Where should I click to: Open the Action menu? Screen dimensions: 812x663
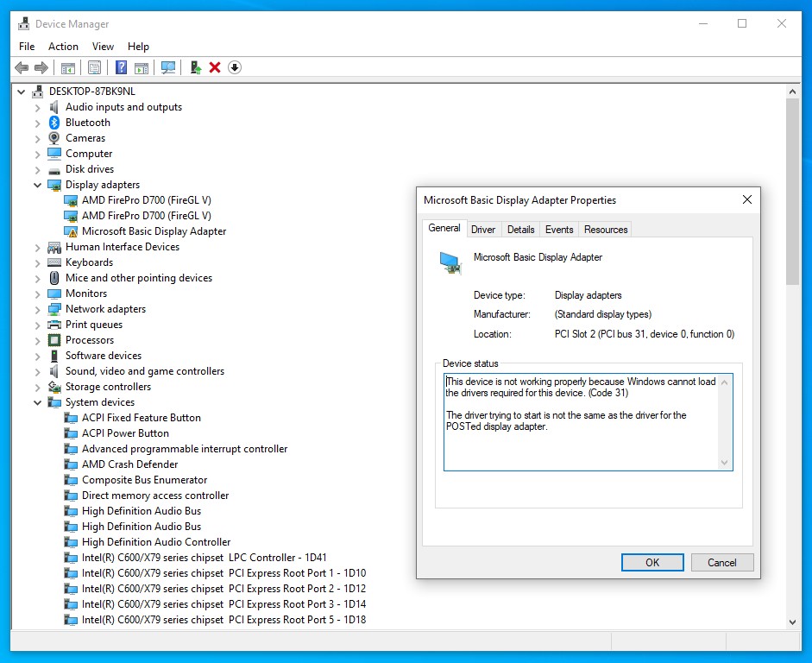63,46
